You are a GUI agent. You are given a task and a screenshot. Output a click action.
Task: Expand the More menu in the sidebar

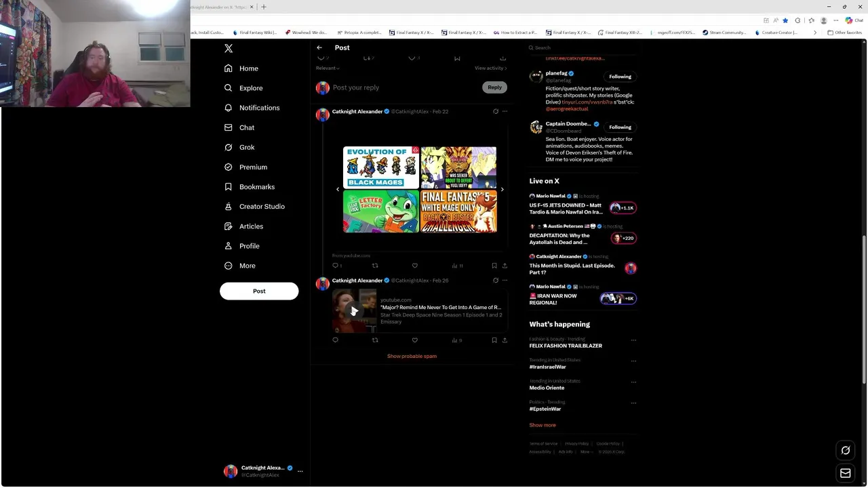(x=239, y=266)
